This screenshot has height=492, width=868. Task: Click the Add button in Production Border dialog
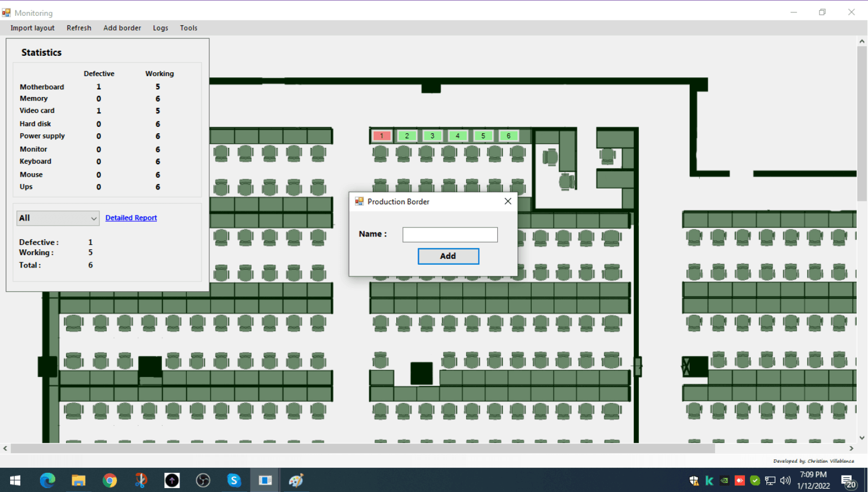tap(448, 256)
